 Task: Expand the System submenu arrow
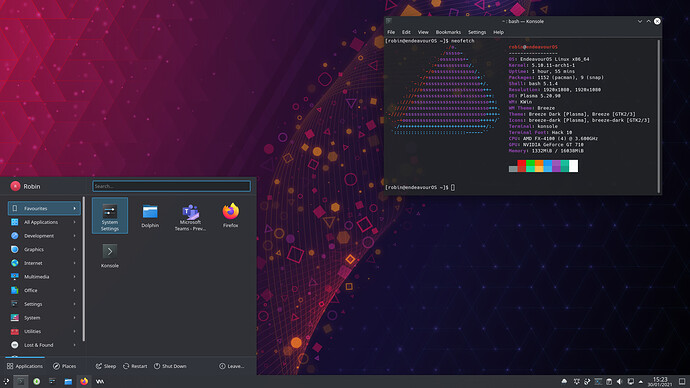(74, 318)
